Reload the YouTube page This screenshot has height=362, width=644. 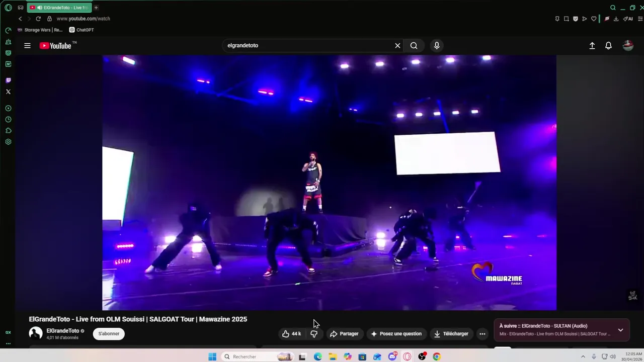(x=38, y=19)
